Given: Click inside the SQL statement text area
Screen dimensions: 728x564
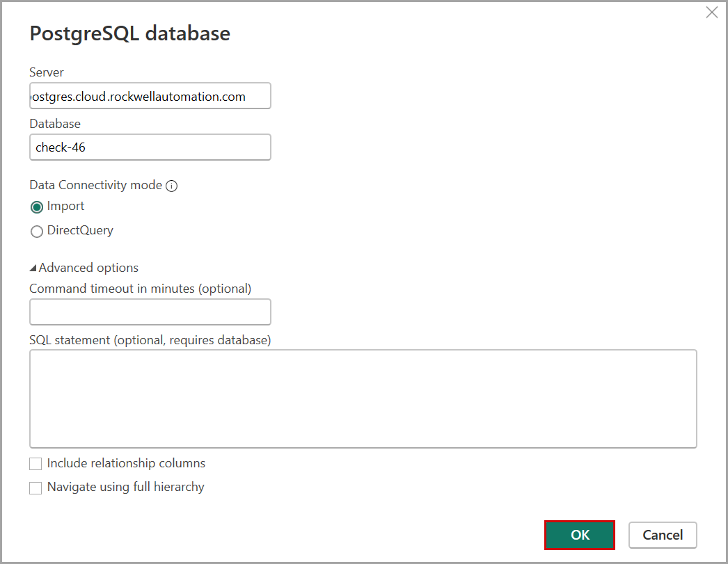Looking at the screenshot, I should [363, 398].
